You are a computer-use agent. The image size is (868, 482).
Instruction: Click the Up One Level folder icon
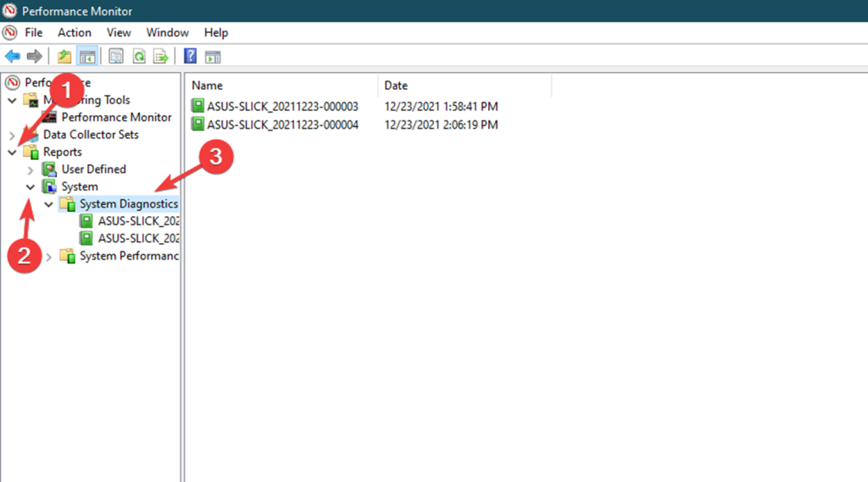[64, 57]
